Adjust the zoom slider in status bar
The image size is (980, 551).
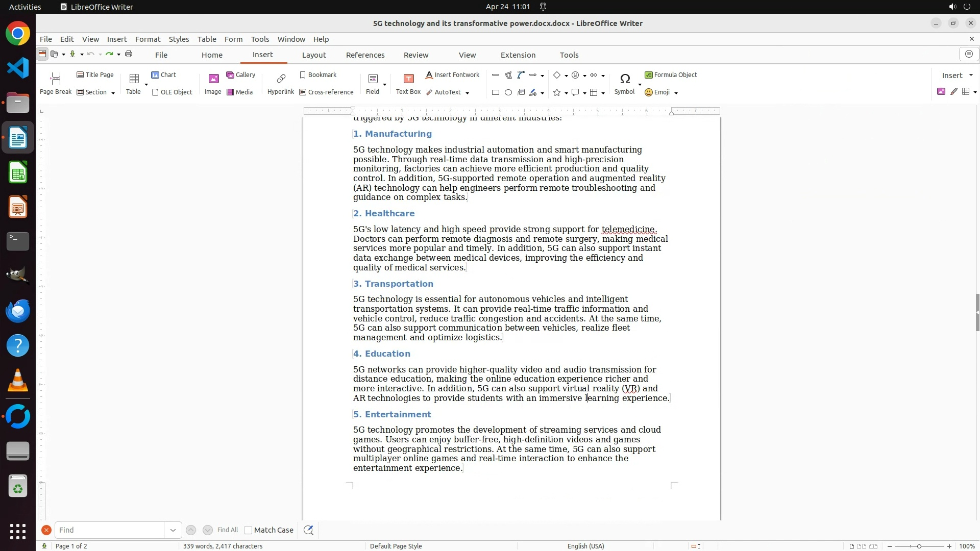(x=919, y=546)
